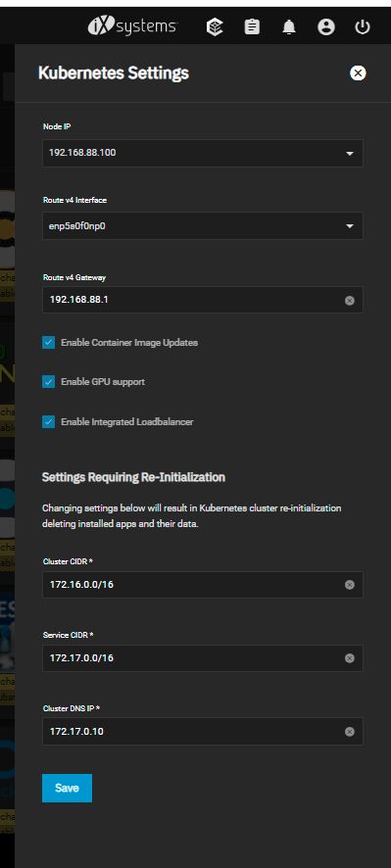Click the Save button
391x868 pixels.
(67, 789)
